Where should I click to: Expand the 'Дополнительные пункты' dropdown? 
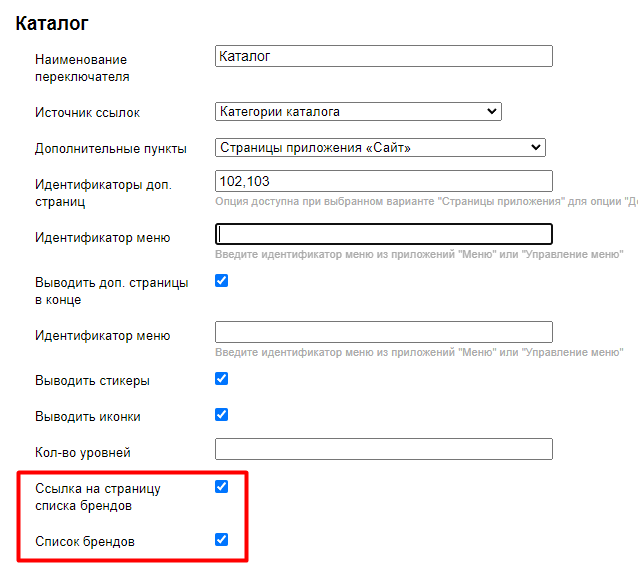pos(380,148)
